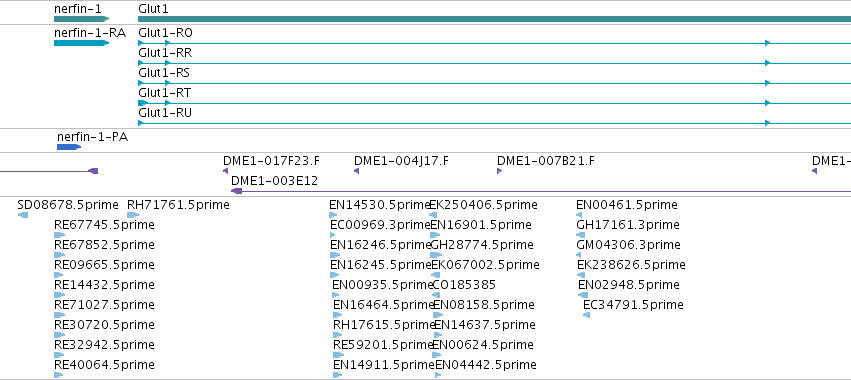
Task: Select the GH17161.3prime EST label
Action: tap(628, 225)
